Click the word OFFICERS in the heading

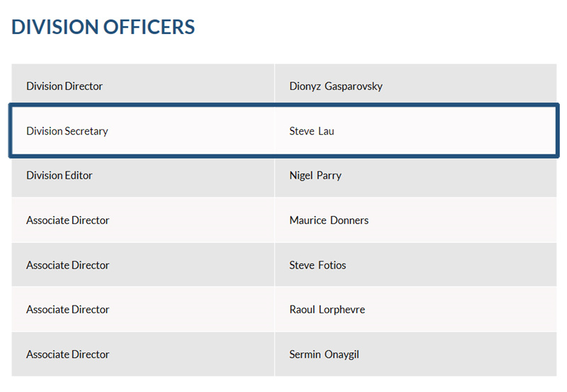pyautogui.click(x=149, y=27)
